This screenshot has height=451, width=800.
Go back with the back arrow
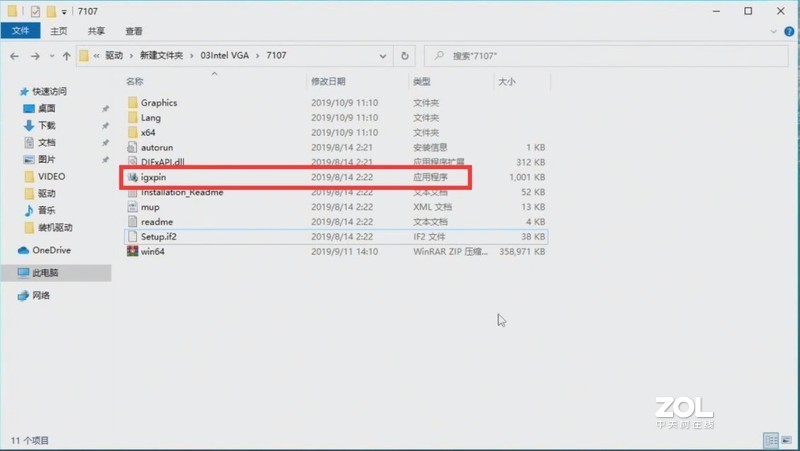pyautogui.click(x=14, y=56)
